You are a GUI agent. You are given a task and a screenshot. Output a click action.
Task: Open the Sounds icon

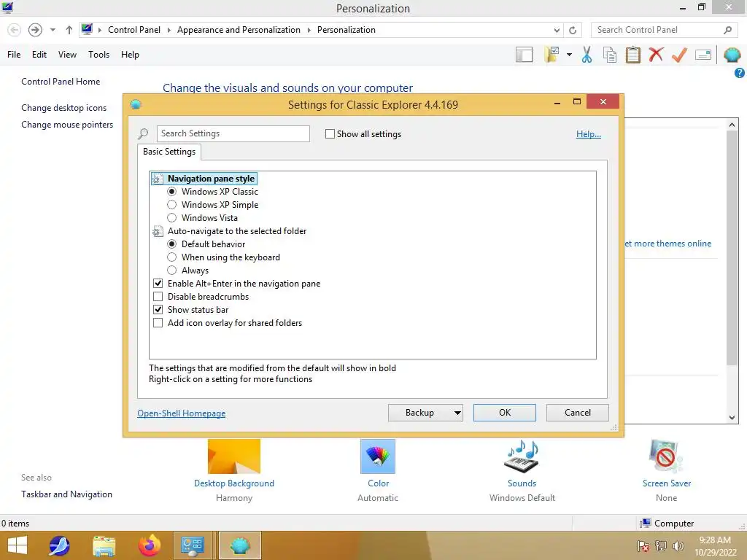tap(522, 456)
